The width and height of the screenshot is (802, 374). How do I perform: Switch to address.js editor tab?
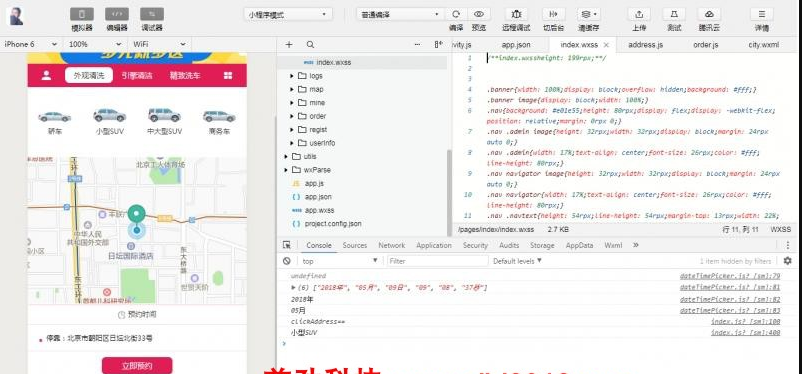(645, 45)
